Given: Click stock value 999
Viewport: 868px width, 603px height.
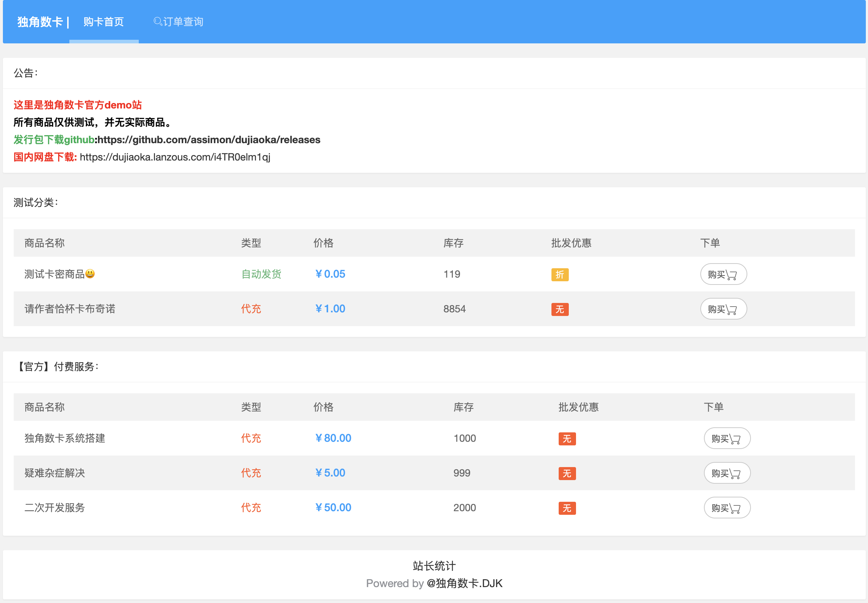Looking at the screenshot, I should 462,473.
